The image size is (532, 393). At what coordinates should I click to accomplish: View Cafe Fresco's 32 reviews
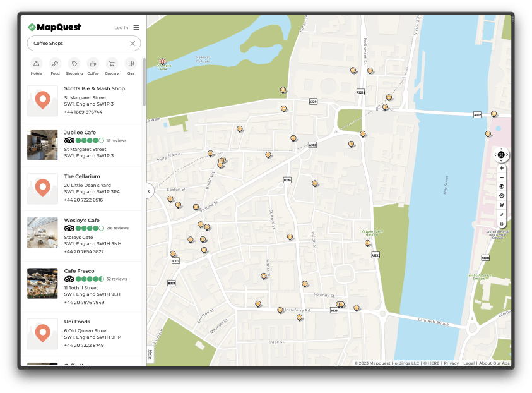coord(117,279)
